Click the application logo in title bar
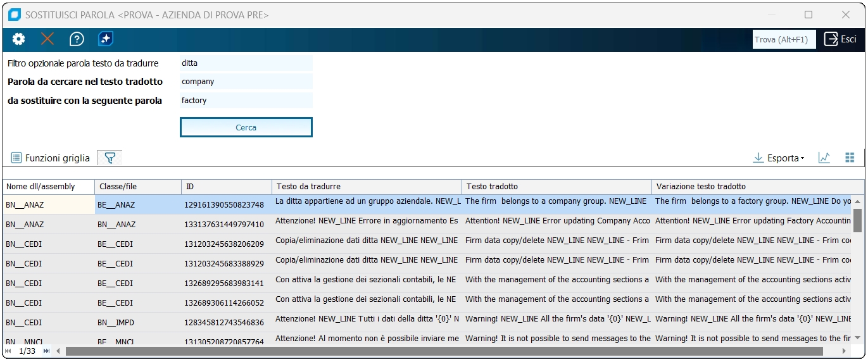Image resolution: width=868 pixels, height=362 pixels. click(15, 15)
